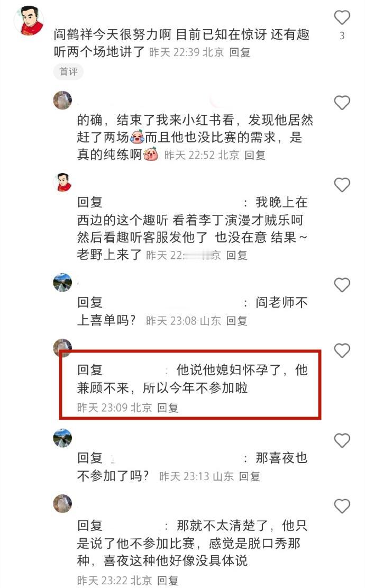Open avatar of the 23:22 replier

62,503
